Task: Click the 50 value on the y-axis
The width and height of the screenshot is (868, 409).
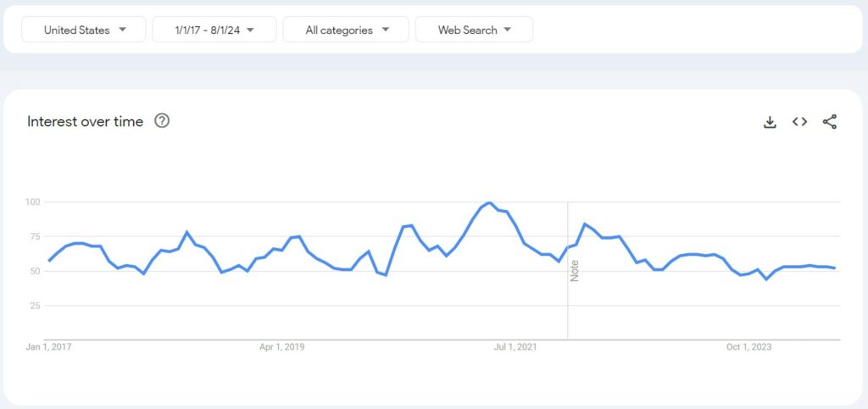Action: [35, 271]
